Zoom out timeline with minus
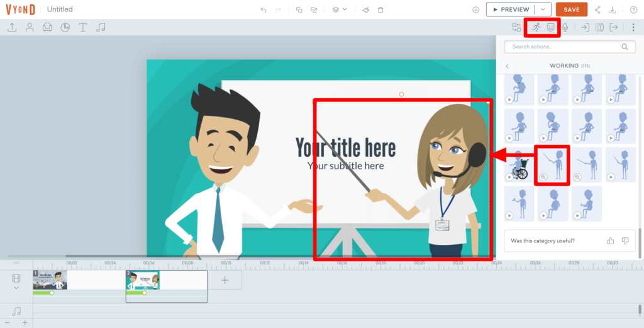 coord(7,323)
